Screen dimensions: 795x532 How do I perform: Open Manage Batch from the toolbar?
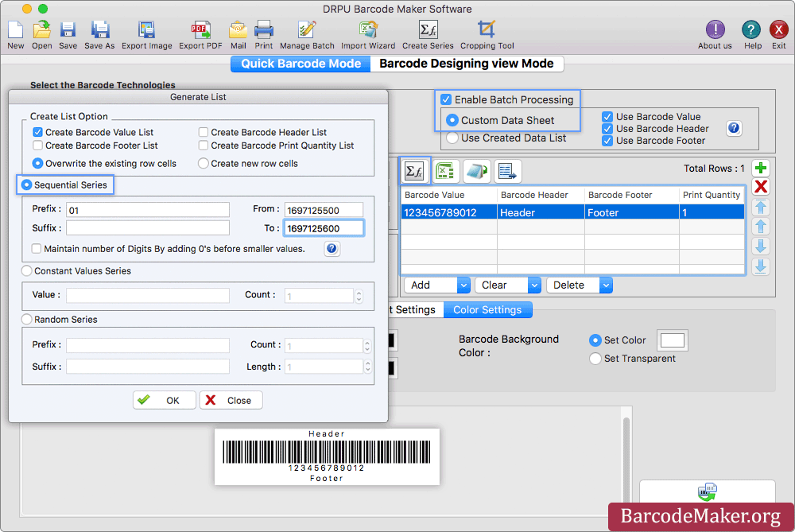[x=307, y=30]
